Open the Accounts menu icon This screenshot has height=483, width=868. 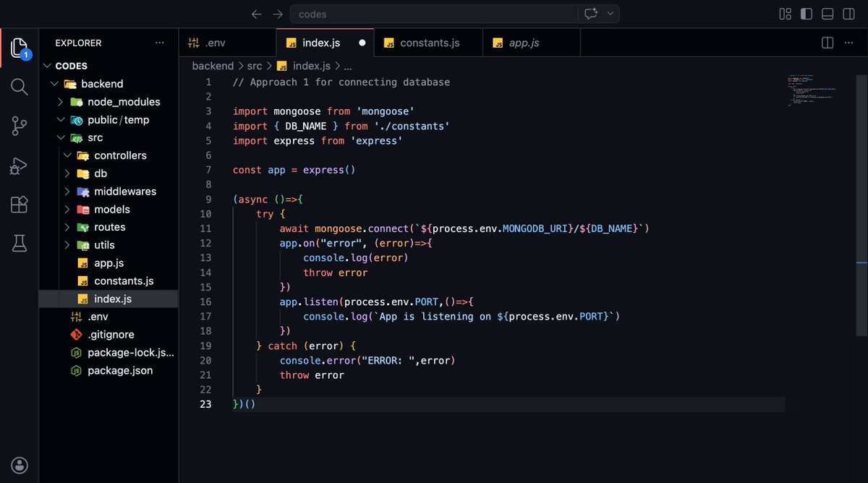pyautogui.click(x=20, y=464)
